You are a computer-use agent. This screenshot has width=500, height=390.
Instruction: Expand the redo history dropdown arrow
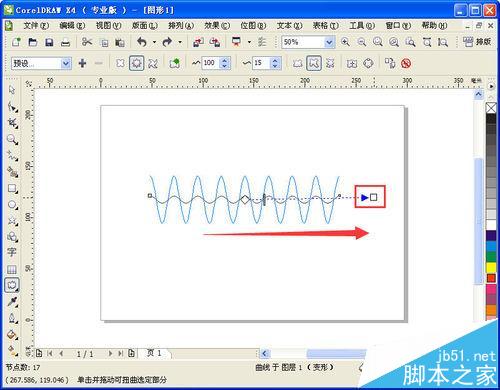point(180,42)
